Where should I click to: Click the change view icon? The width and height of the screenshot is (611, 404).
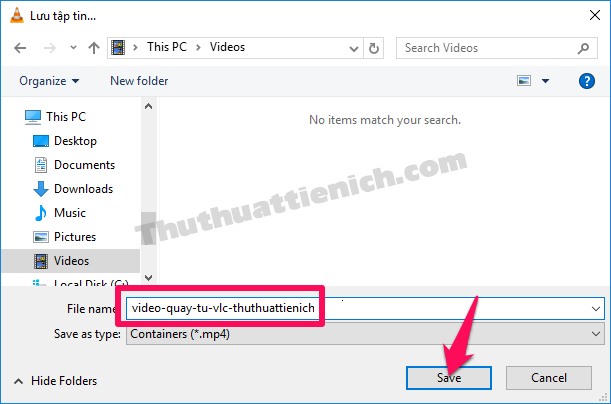coord(524,81)
